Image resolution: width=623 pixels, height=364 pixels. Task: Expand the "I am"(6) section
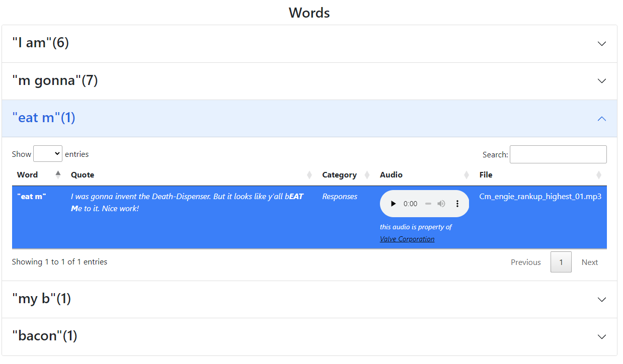point(309,43)
